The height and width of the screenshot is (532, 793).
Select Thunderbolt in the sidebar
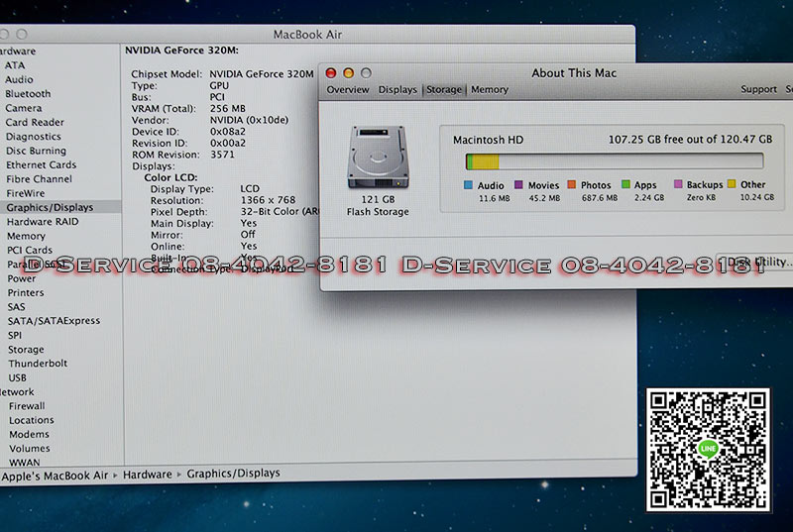[38, 364]
